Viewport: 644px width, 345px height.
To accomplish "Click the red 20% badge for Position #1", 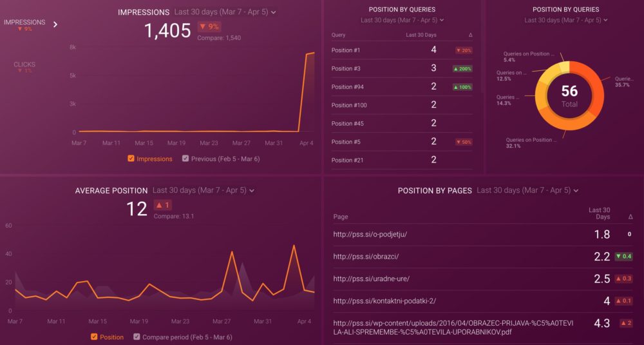I will click(x=463, y=50).
